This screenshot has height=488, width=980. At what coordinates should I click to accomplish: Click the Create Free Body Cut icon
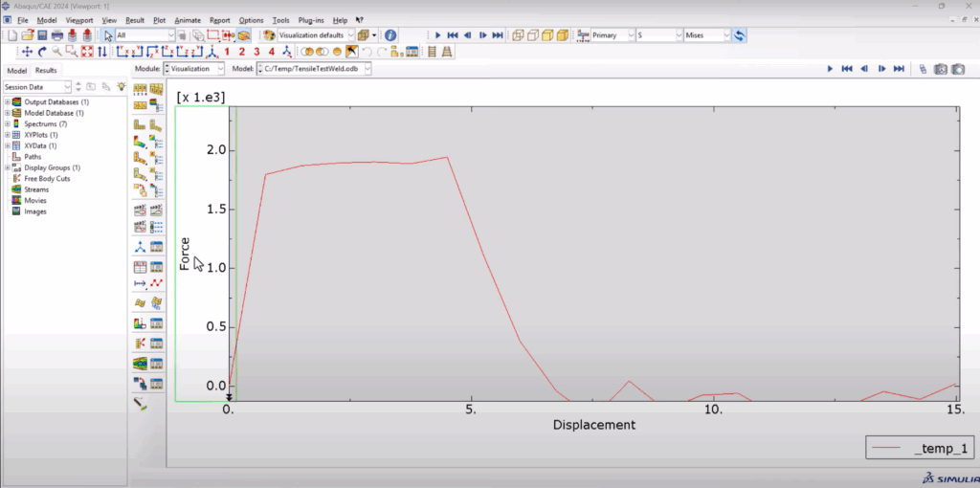tap(140, 344)
